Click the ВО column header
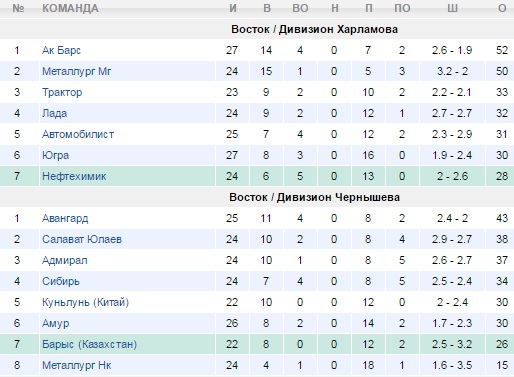The image size is (514, 377). coord(300,8)
